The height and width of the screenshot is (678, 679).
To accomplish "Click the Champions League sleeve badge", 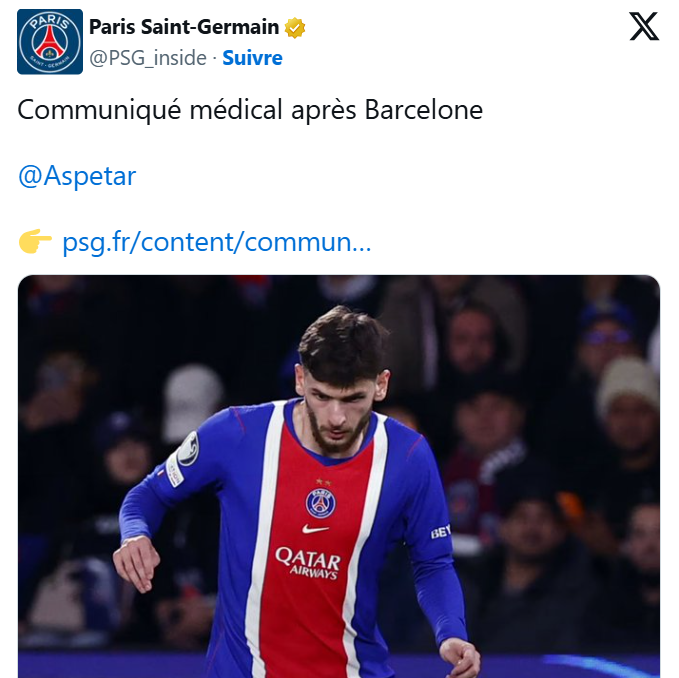I will 188,449.
